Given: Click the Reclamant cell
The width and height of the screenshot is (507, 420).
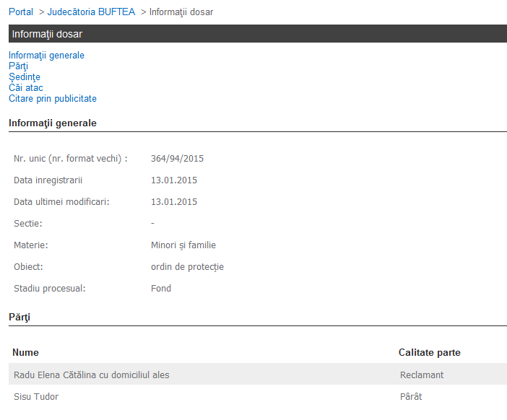Looking at the screenshot, I should coord(422,375).
